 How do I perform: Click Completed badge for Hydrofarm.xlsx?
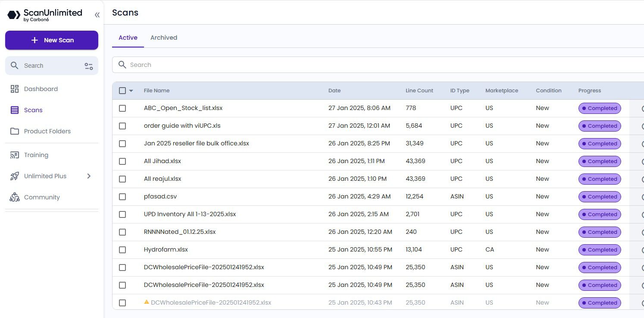pyautogui.click(x=600, y=250)
